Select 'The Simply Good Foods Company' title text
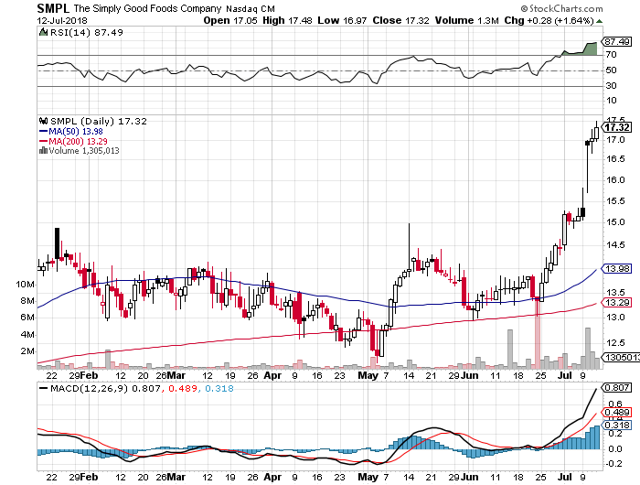This screenshot has width=640, height=485. (x=148, y=9)
